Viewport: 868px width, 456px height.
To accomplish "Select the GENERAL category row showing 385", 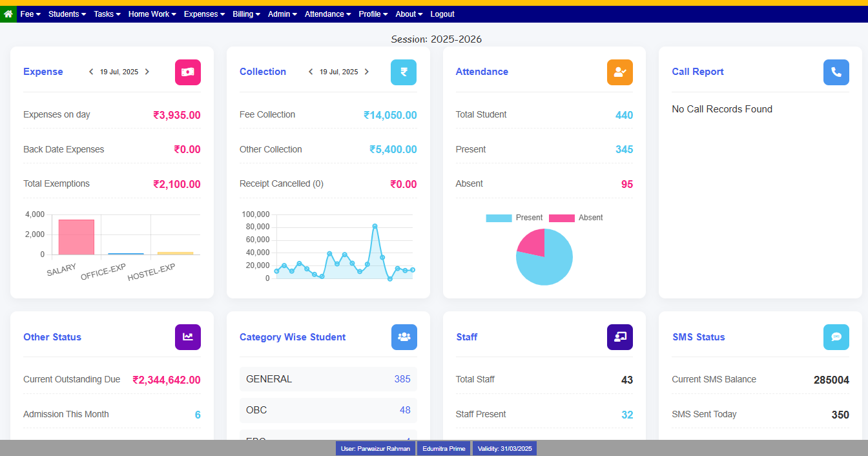I will pos(328,379).
